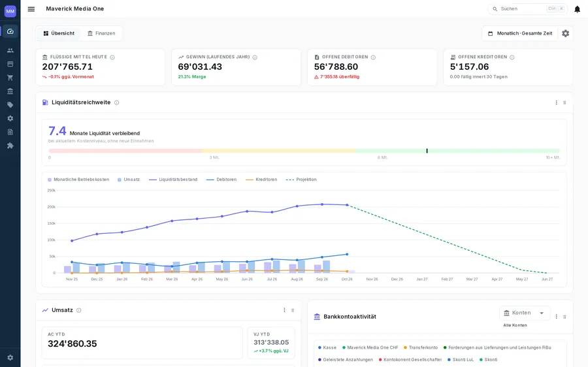Open the dashboard gauge sidebar icon
This screenshot has width=588, height=367.
pos(10,31)
